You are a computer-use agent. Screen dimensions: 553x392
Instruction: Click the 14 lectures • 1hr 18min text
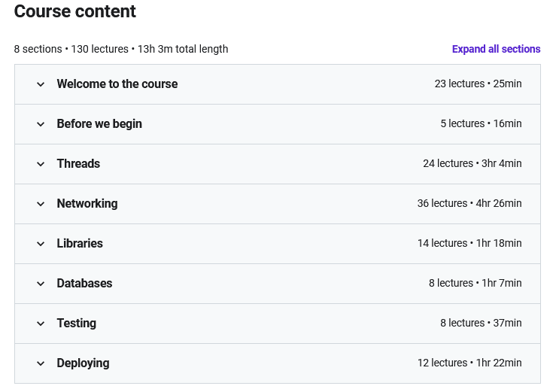pos(469,243)
